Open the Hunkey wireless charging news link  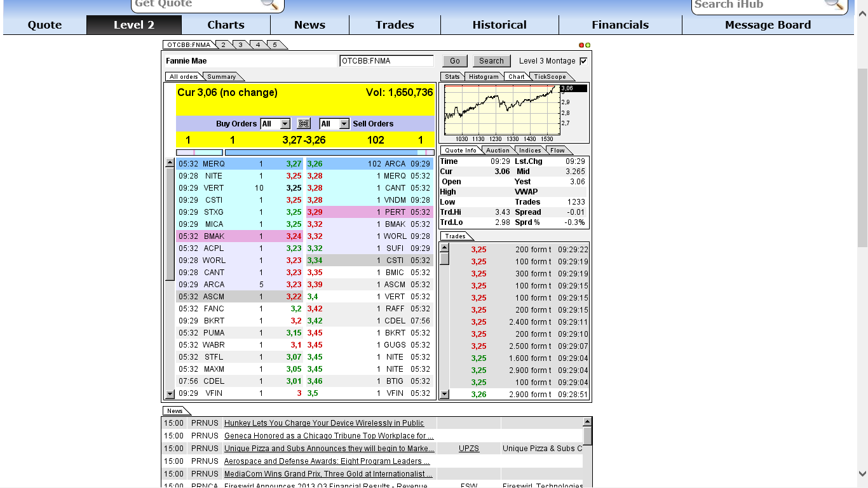(x=324, y=423)
